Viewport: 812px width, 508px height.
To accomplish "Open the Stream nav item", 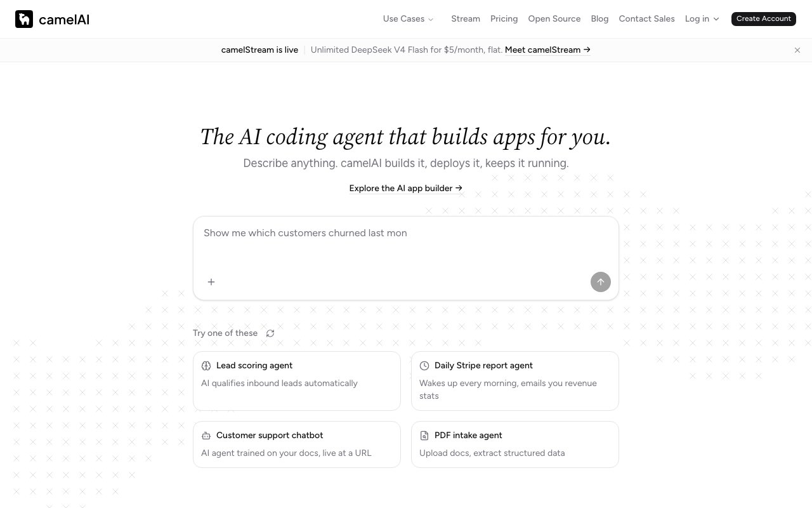I will click(466, 19).
